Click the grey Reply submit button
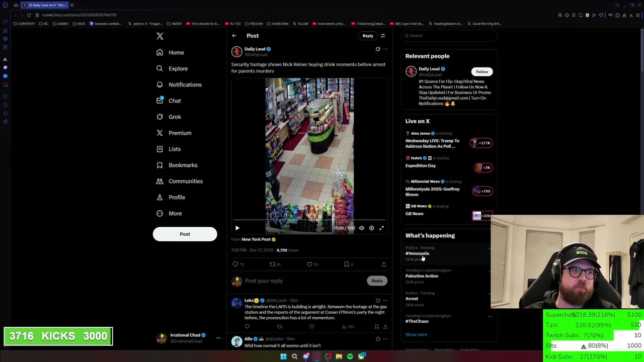Screen dimensions: 644x362 (x=377, y=281)
